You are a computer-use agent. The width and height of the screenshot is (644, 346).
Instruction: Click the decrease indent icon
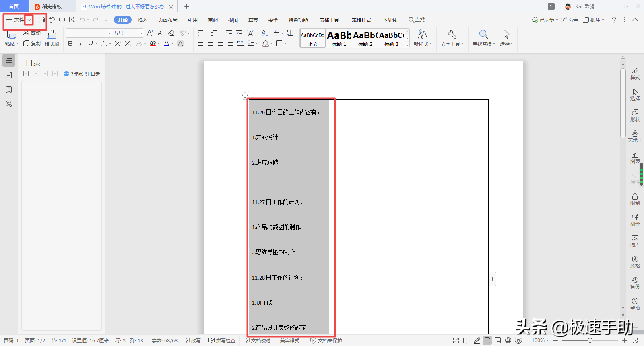click(x=229, y=33)
